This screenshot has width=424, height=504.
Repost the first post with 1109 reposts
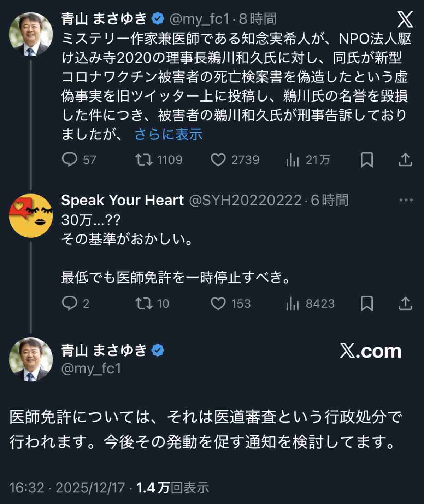coord(144,160)
